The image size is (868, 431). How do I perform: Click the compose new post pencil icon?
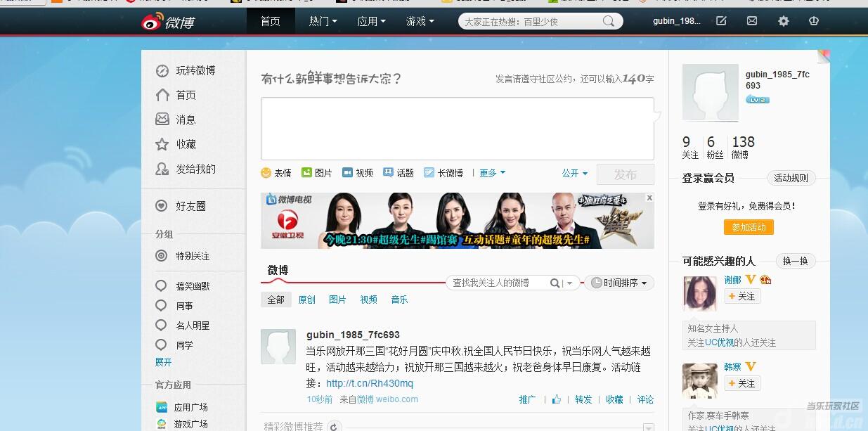[720, 21]
